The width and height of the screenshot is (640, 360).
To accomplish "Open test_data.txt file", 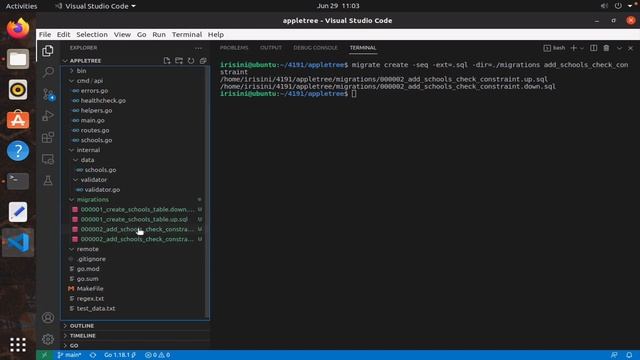I will (x=96, y=309).
